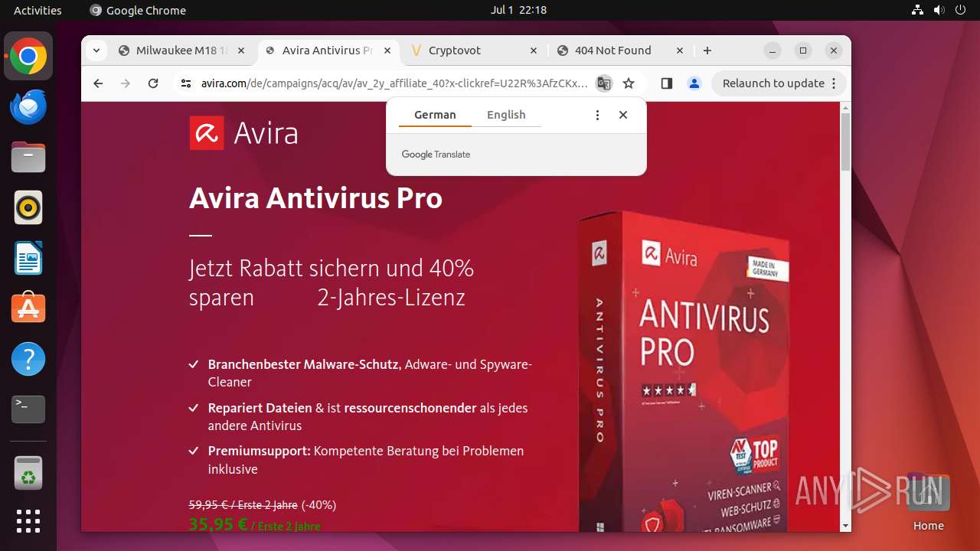The width and height of the screenshot is (980, 551).
Task: Click the Translate icon in address bar
Action: pos(604,83)
